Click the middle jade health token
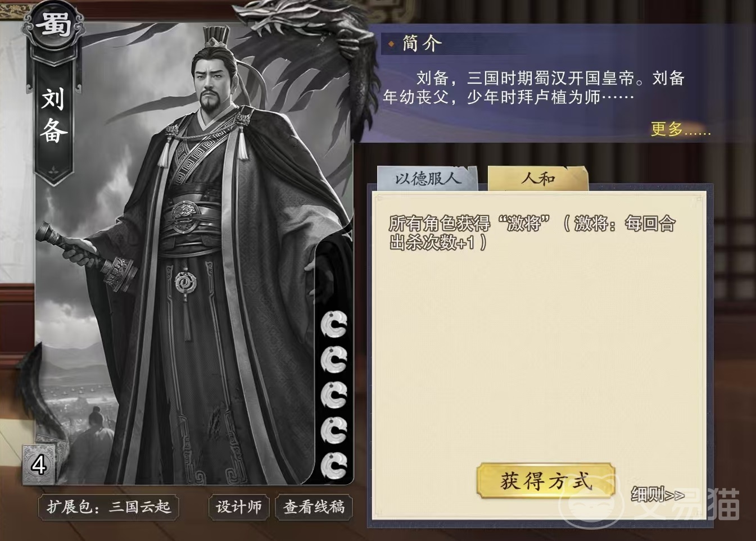The width and height of the screenshot is (756, 541). coord(334,395)
